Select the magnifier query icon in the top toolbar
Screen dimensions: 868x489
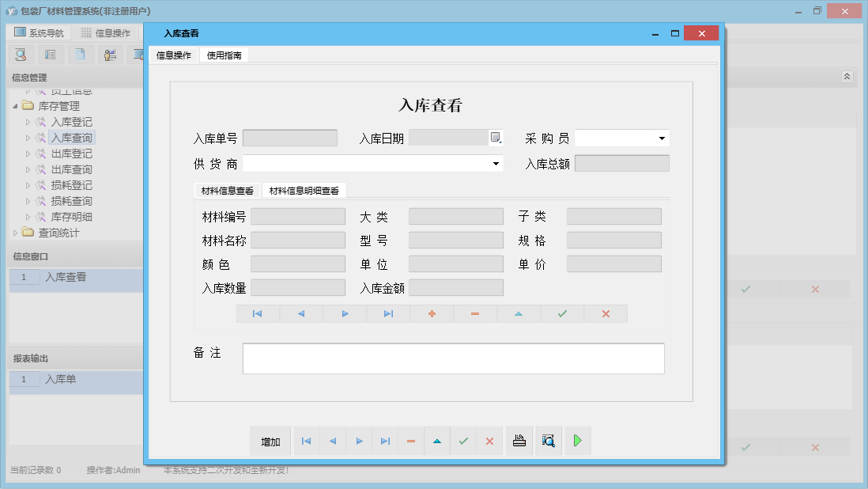(x=20, y=54)
